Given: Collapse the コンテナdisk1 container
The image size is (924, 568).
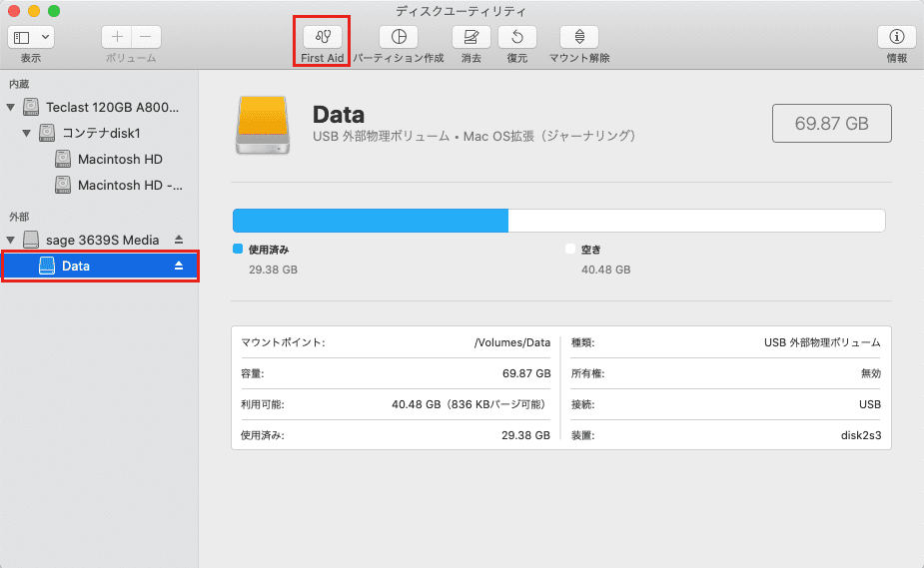Looking at the screenshot, I should [27, 133].
